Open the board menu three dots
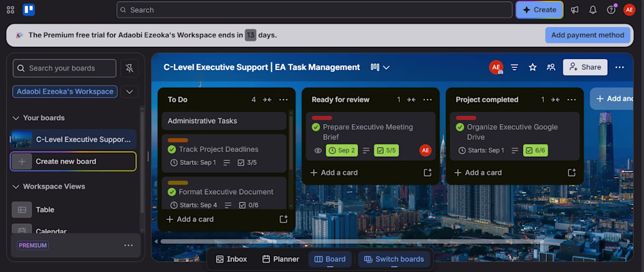This screenshot has height=272, width=644. (619, 67)
